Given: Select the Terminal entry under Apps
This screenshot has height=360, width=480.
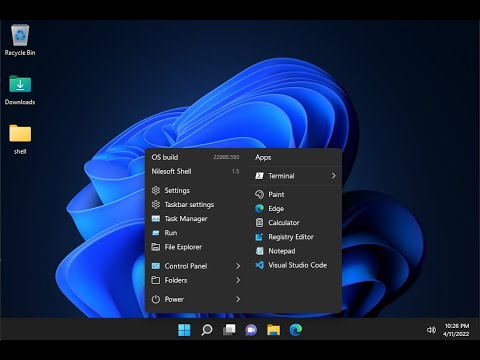Looking at the screenshot, I should [x=295, y=176].
